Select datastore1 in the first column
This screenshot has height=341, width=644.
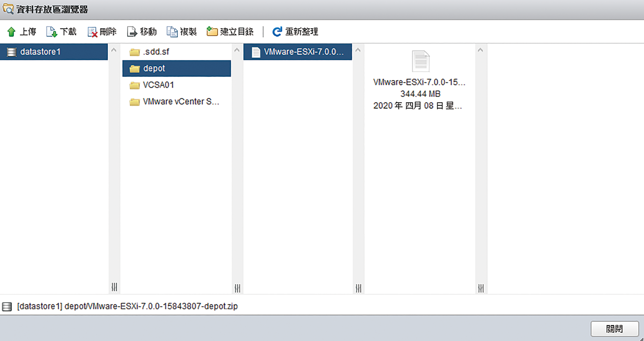[54, 52]
